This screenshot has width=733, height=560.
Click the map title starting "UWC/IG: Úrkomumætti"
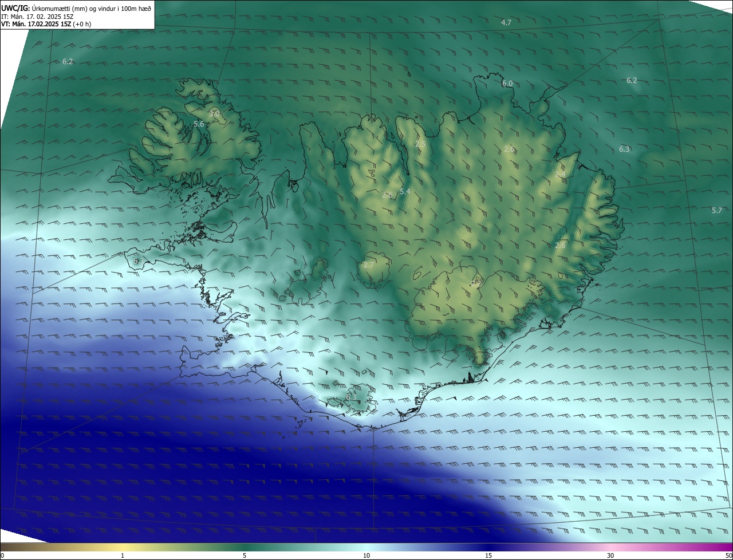coord(76,9)
